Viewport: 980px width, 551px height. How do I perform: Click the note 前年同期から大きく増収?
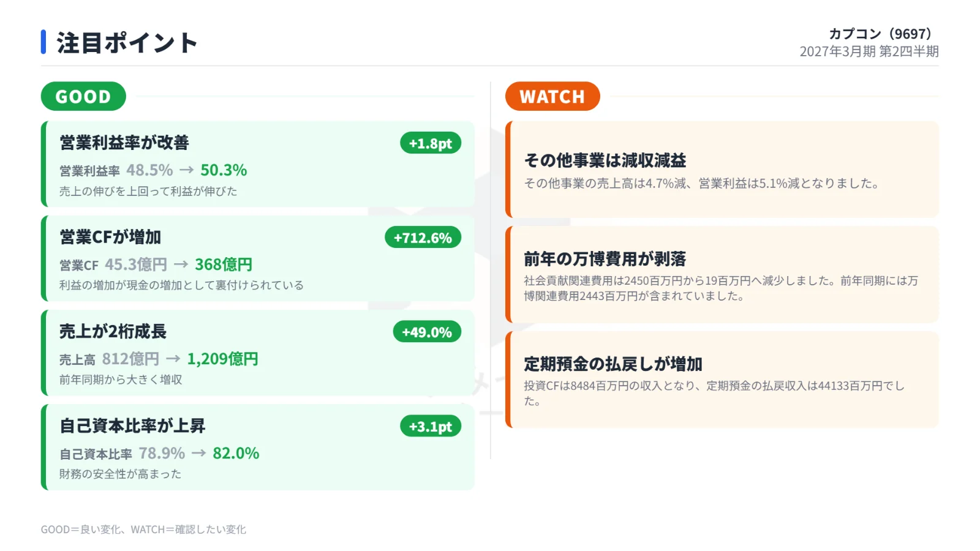(121, 380)
